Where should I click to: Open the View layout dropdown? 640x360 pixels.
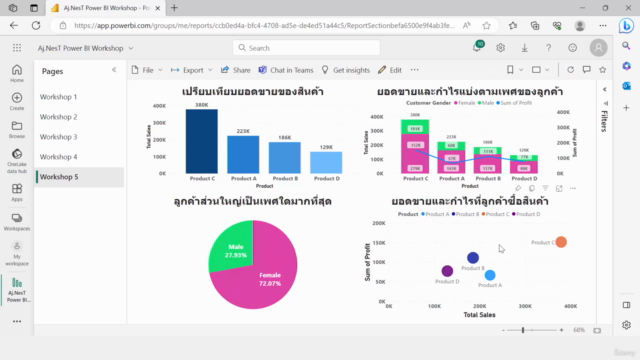(547, 70)
